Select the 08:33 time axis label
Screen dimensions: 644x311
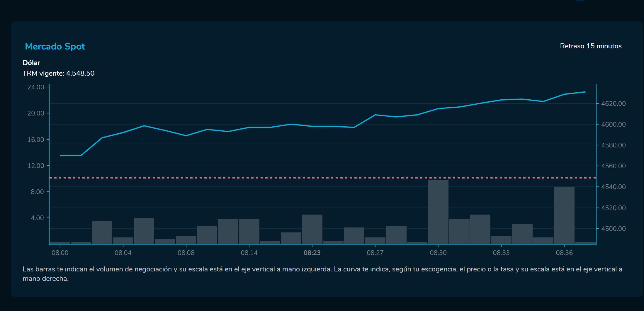point(501,253)
